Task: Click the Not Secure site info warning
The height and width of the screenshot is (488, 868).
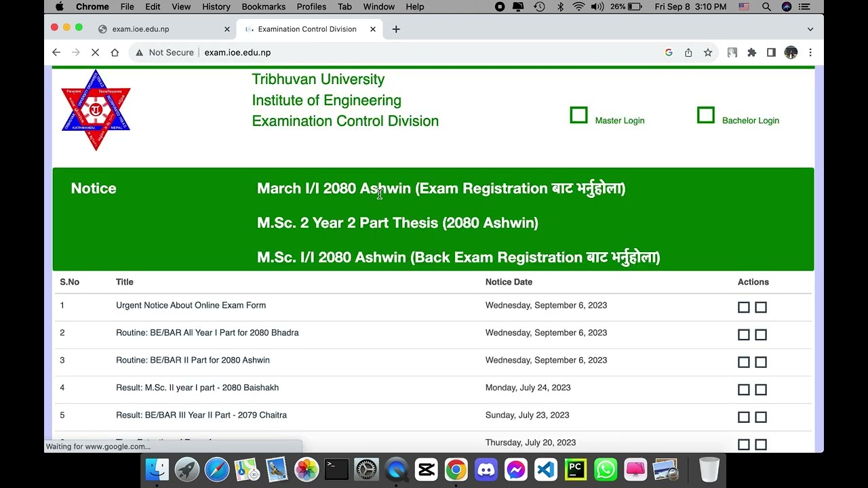Action: point(165,52)
